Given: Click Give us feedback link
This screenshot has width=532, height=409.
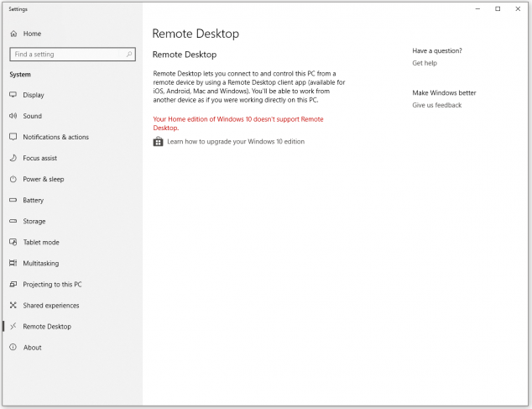Looking at the screenshot, I should tap(437, 105).
